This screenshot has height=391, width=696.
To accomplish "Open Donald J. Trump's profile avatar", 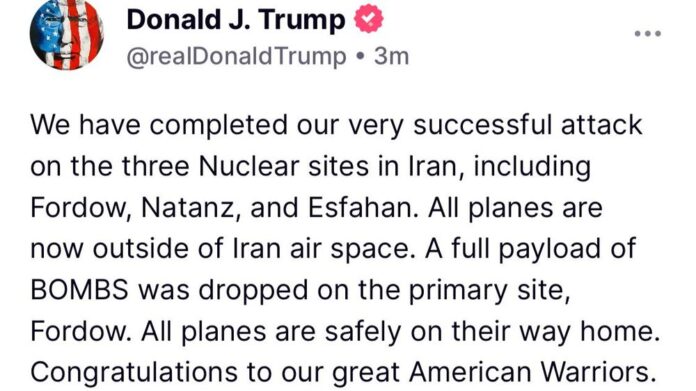I will pos(67,34).
